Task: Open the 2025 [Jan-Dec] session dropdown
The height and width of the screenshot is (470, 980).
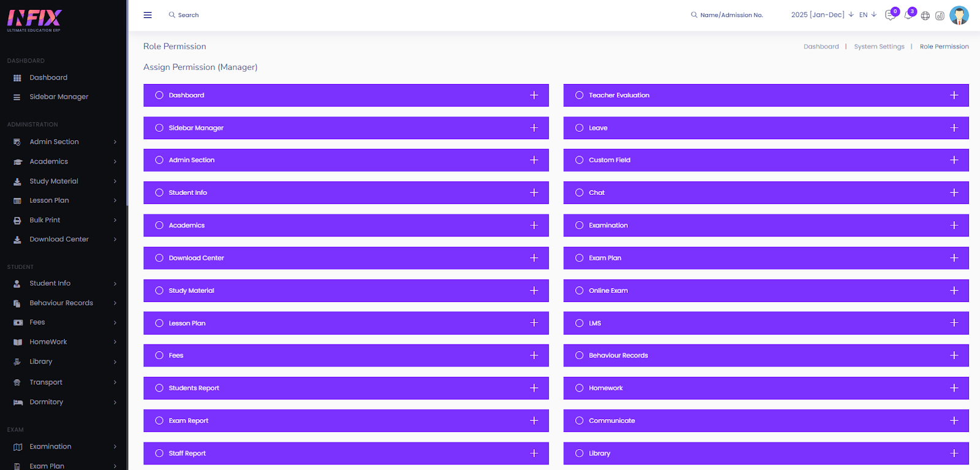Action: click(x=822, y=15)
